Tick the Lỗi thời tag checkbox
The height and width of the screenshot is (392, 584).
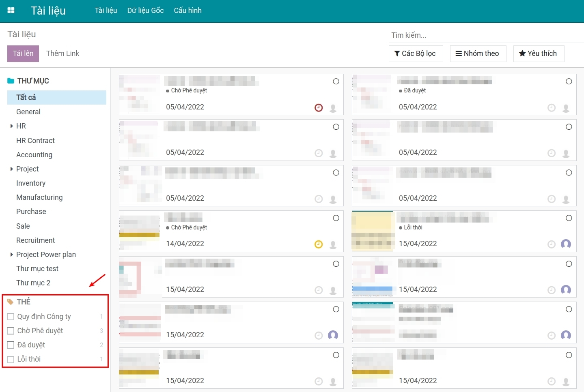pyautogui.click(x=11, y=359)
